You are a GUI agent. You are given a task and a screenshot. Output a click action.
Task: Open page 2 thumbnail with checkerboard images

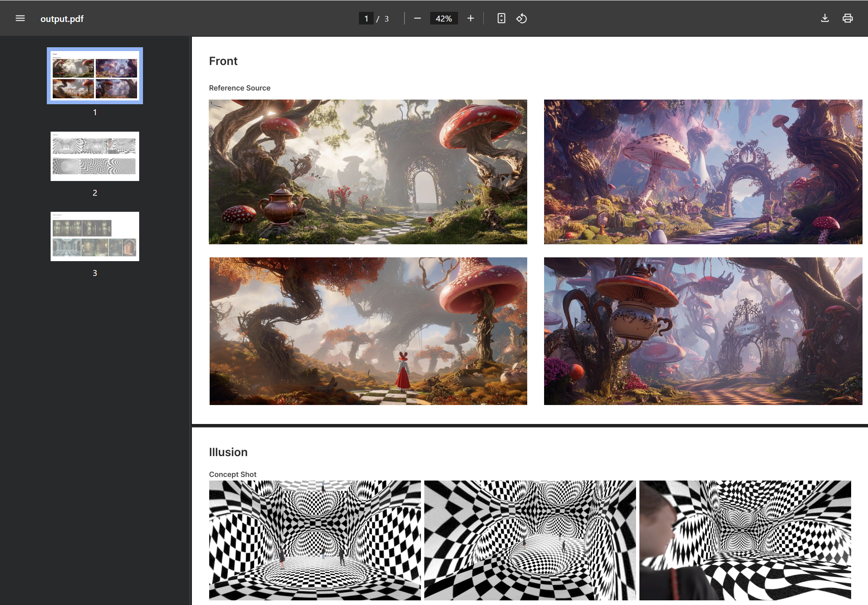click(95, 156)
